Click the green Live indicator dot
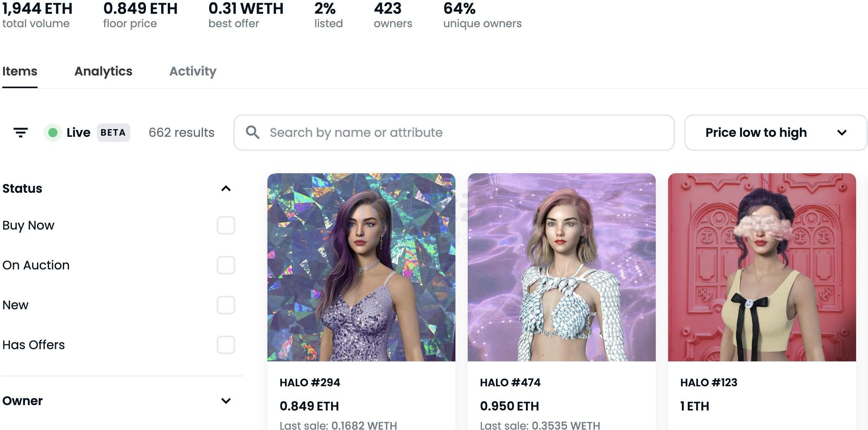The image size is (868, 430). [53, 133]
